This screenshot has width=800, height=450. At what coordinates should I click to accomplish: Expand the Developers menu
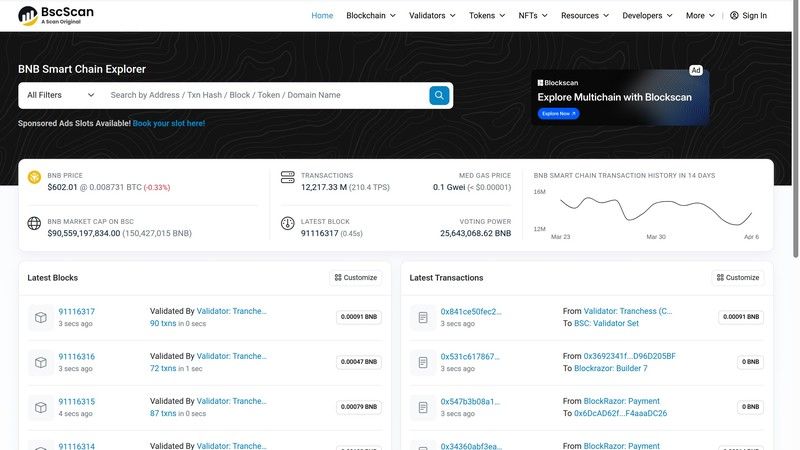click(647, 15)
